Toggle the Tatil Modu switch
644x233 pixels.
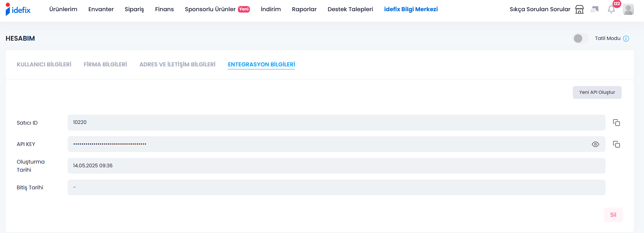pos(581,39)
